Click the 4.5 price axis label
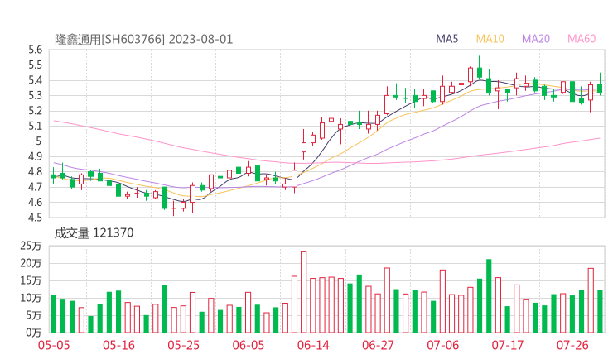This screenshot has height=364, width=613. [35, 218]
